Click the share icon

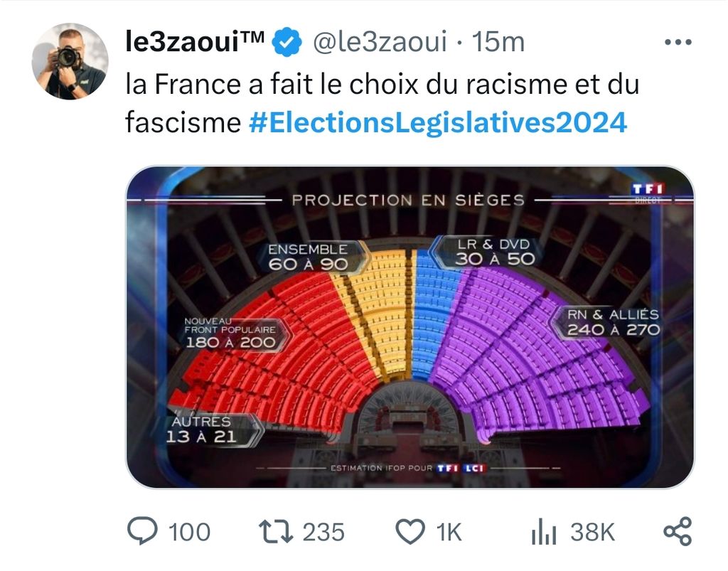(677, 532)
